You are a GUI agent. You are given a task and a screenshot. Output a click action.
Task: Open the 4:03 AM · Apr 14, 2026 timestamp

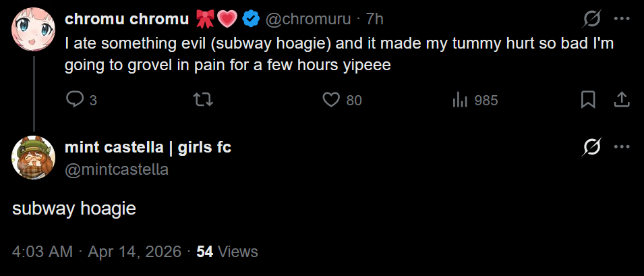point(96,251)
